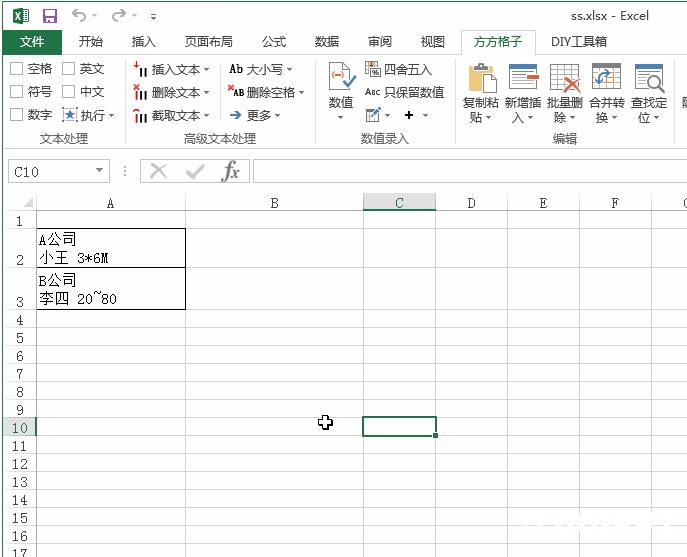Click the 只保留数值 ABC icon
Image resolution: width=687 pixels, height=557 pixels.
click(372, 92)
